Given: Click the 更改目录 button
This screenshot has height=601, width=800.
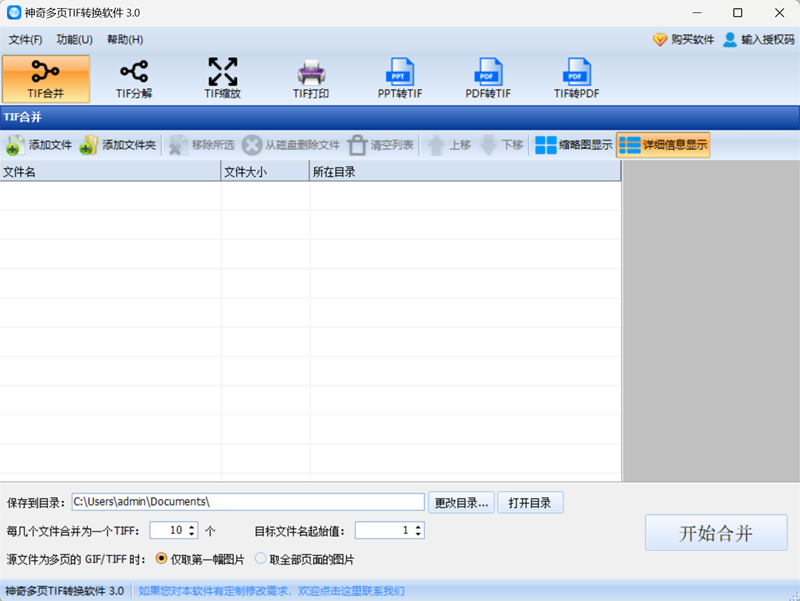Looking at the screenshot, I should [461, 503].
